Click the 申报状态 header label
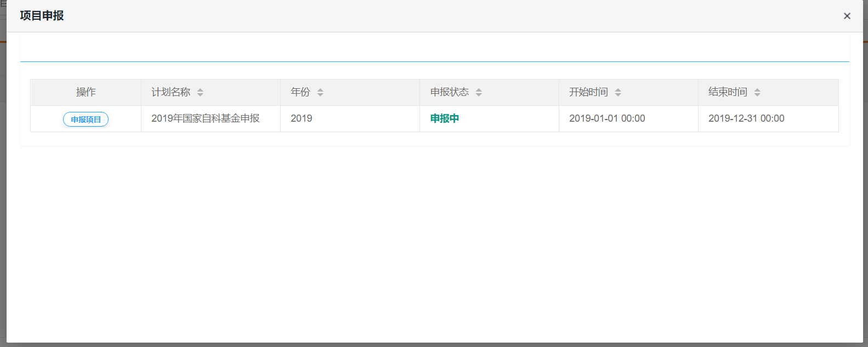This screenshot has width=868, height=347. pos(450,92)
